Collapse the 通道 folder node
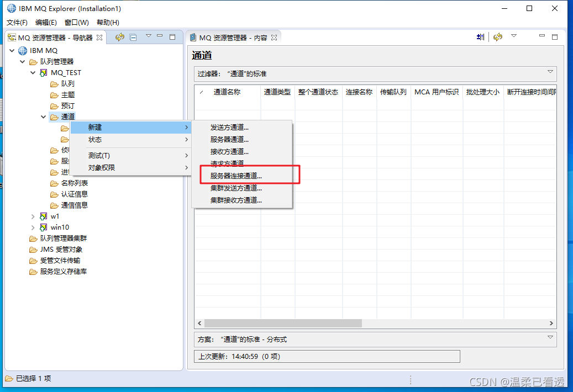Viewport: 573px width, 392px height. click(44, 117)
